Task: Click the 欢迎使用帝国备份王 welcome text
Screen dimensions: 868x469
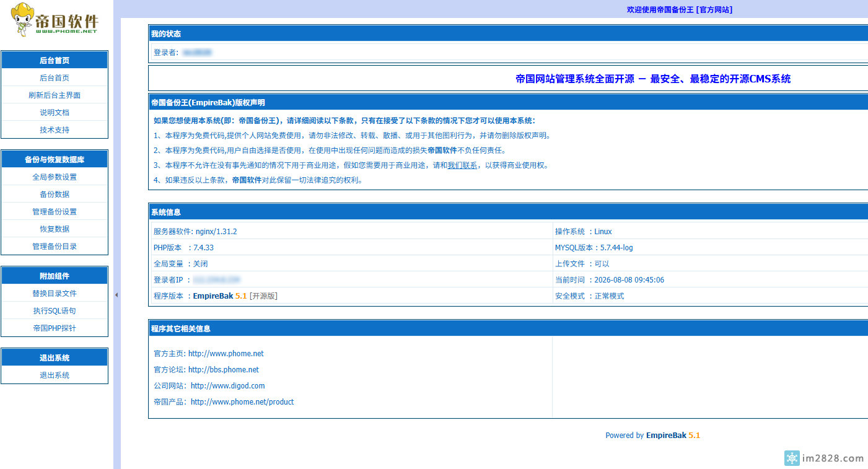Action: click(660, 10)
